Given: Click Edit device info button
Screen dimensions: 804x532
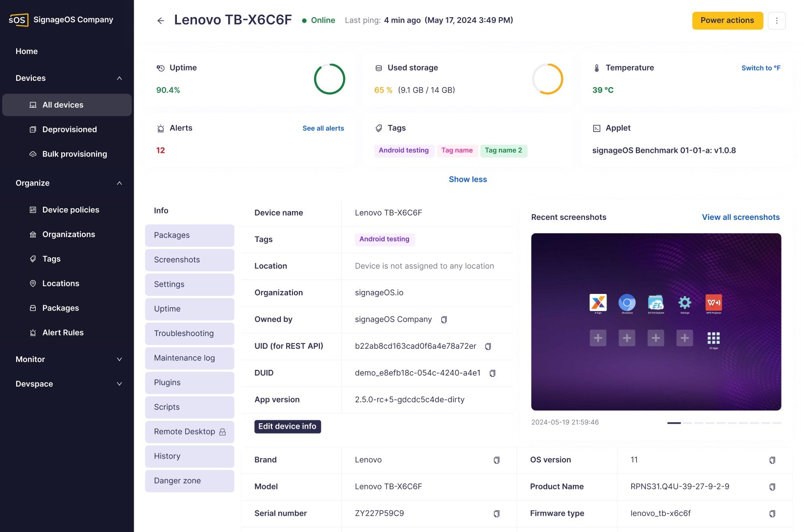Looking at the screenshot, I should [x=287, y=427].
